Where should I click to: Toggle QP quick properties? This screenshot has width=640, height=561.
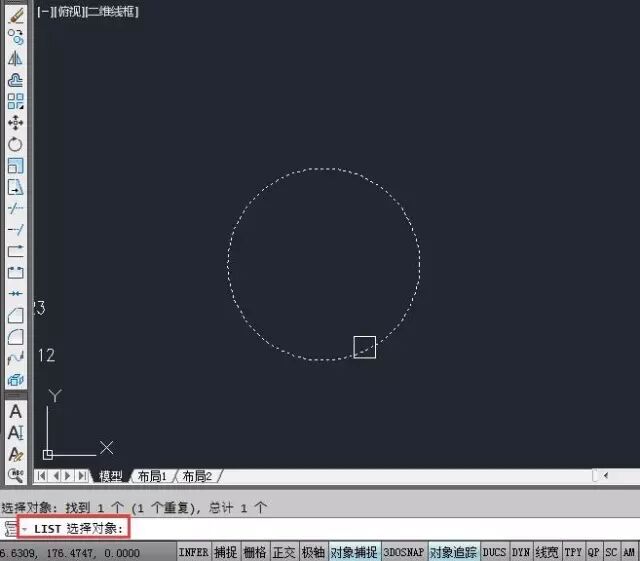pyautogui.click(x=593, y=552)
